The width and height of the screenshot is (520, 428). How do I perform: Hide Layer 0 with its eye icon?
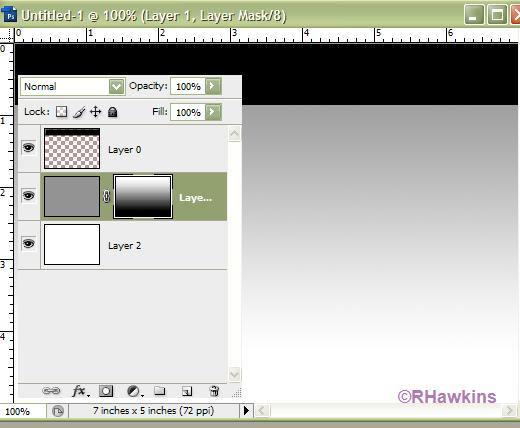coord(28,147)
